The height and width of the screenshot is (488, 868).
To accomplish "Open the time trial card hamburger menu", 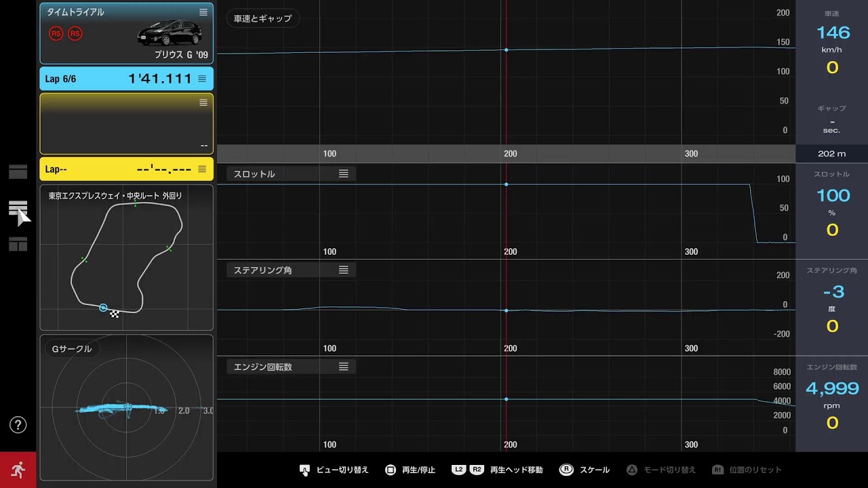I will 203,12.
